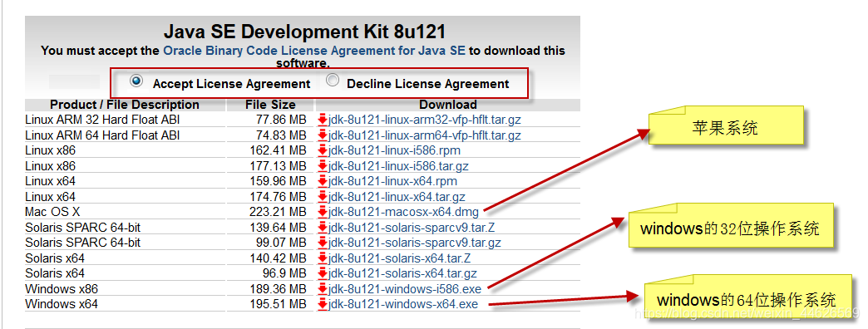The height and width of the screenshot is (329, 868).
Task: Click download arrow icon for solaris-sparcv9.tar.Z
Action: (x=323, y=228)
